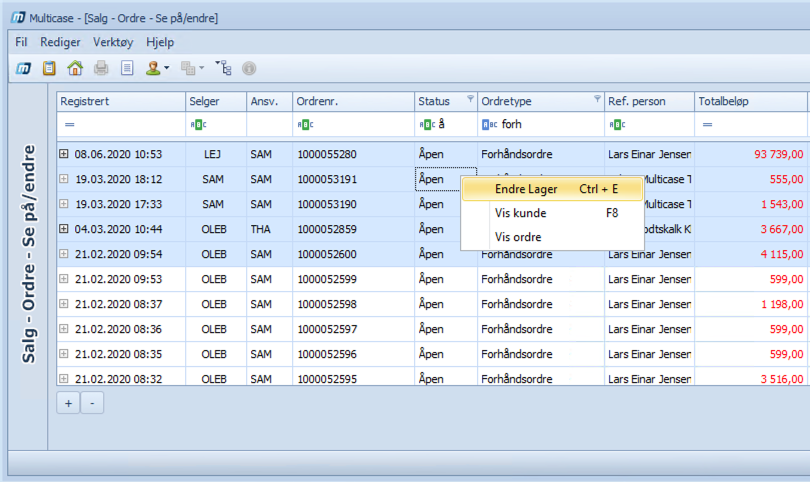Sort by the Ordrenr. column header
This screenshot has height=482, width=810.
[x=354, y=101]
